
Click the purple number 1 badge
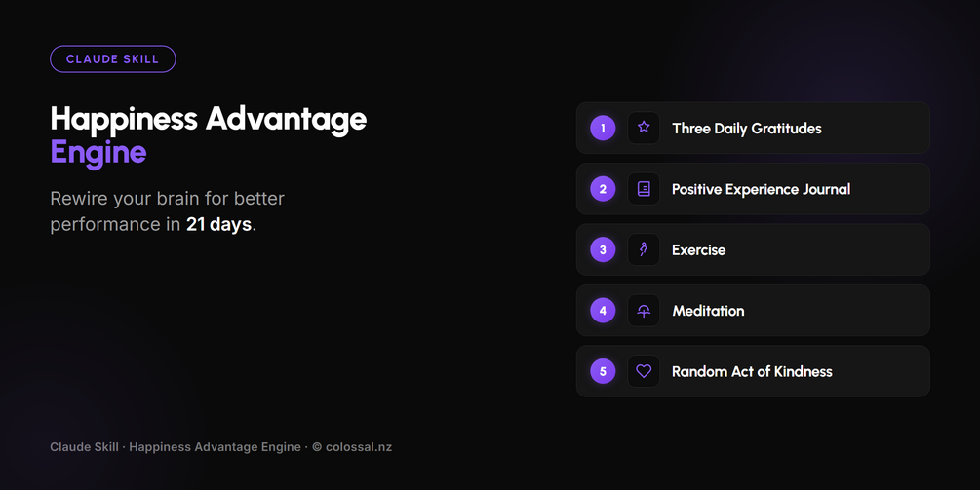point(603,128)
